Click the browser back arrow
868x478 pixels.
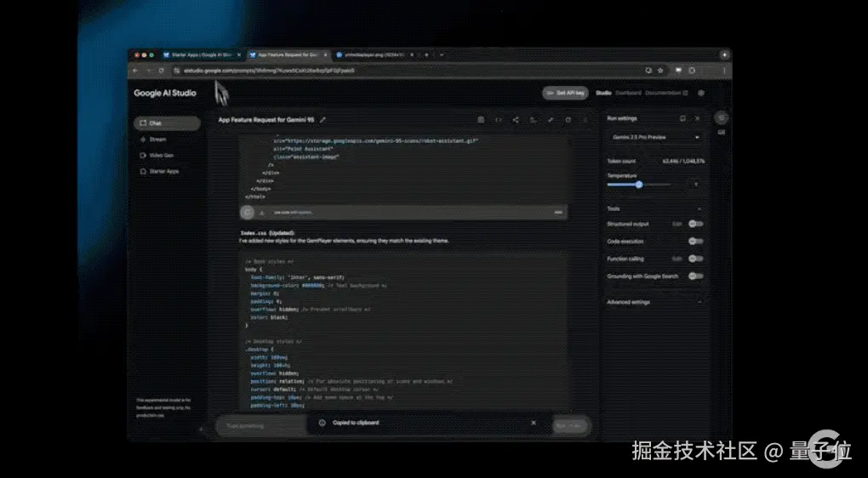pos(135,71)
